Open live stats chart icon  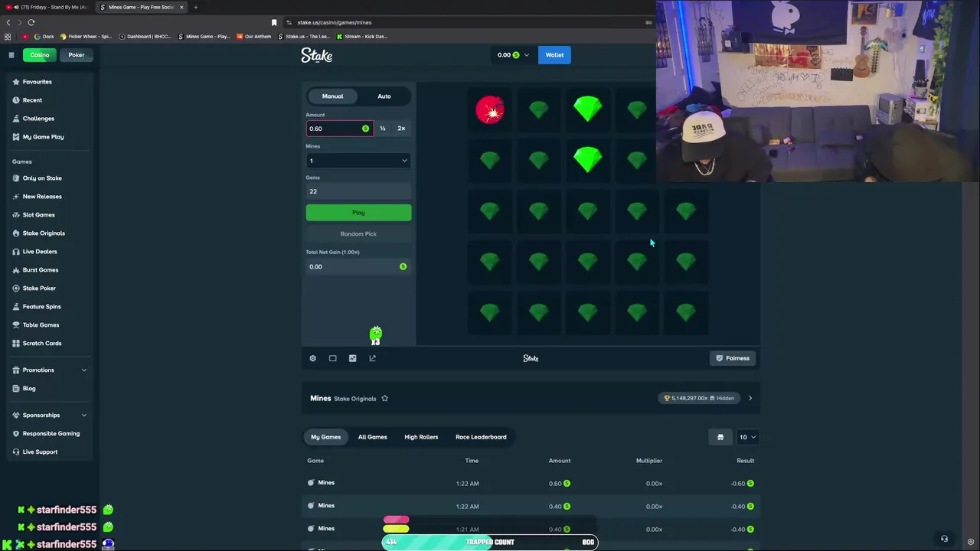tap(352, 358)
